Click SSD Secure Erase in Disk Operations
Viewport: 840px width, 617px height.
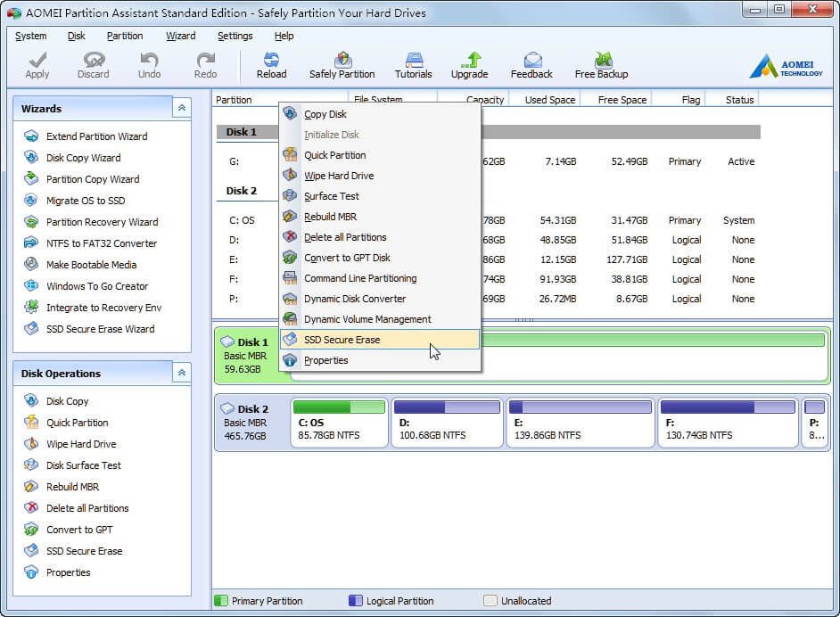coord(84,551)
